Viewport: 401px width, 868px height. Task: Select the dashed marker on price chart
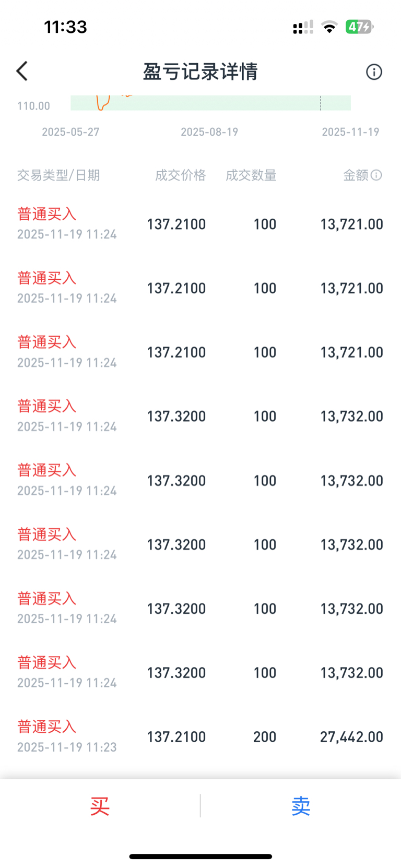321,103
